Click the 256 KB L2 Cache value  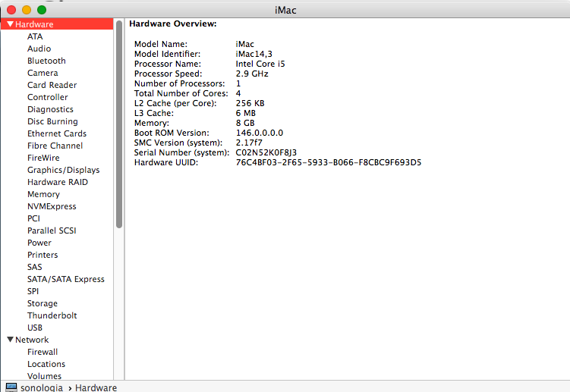point(250,103)
